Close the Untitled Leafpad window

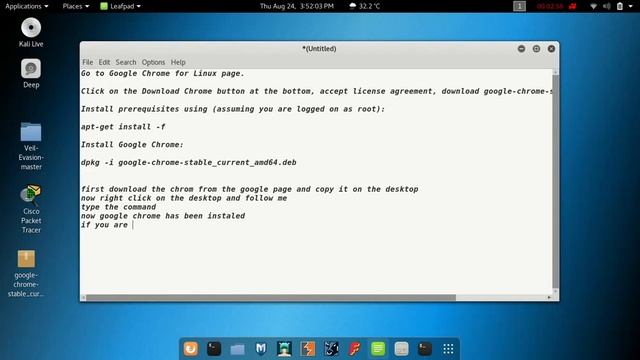tap(551, 49)
